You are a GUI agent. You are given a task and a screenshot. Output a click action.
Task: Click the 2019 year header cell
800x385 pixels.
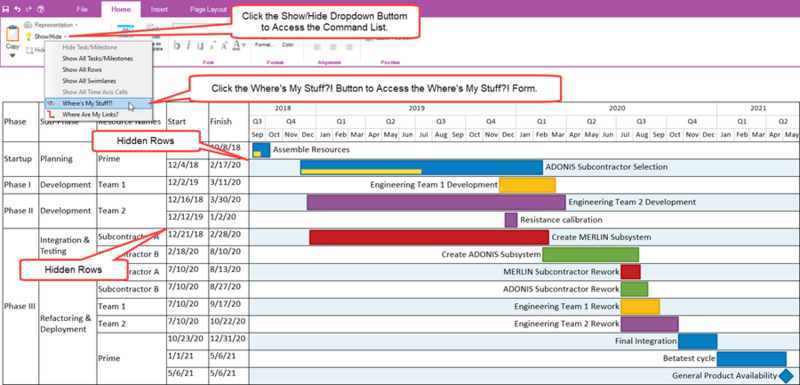416,108
